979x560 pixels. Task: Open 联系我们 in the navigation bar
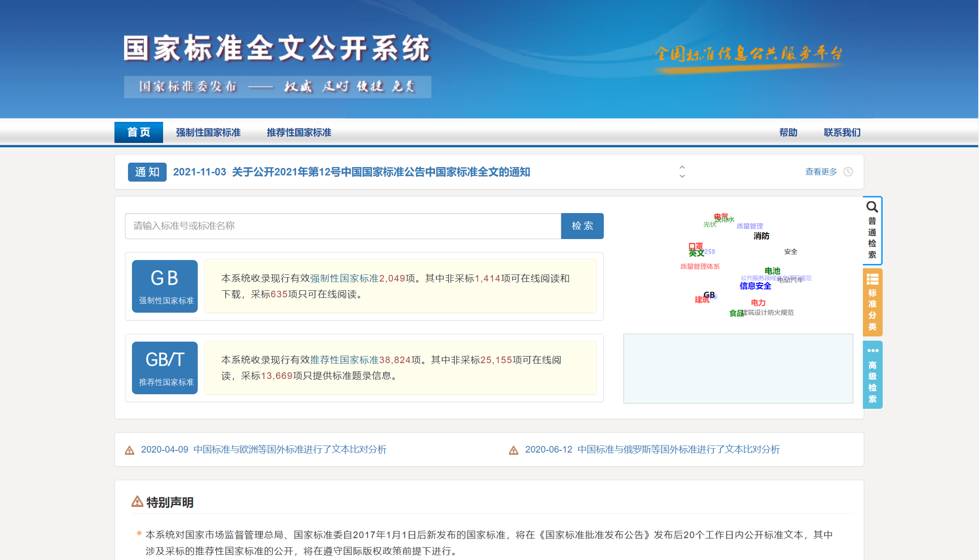(842, 133)
